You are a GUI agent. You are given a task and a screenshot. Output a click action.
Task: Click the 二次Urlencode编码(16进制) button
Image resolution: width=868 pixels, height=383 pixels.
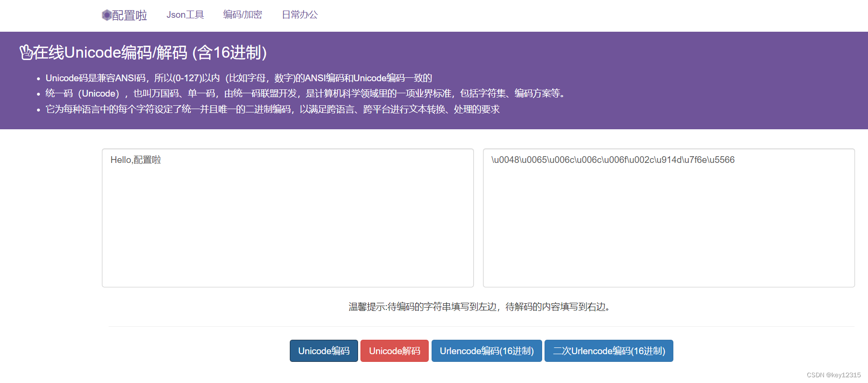click(609, 351)
